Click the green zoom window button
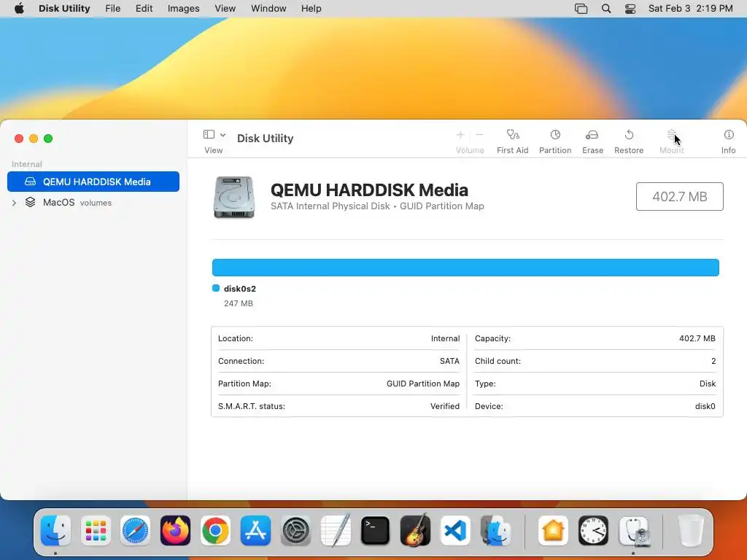This screenshot has width=747, height=560. click(x=48, y=139)
